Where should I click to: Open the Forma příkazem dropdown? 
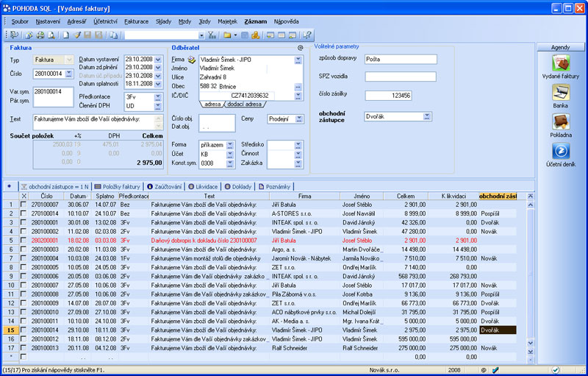[230, 145]
